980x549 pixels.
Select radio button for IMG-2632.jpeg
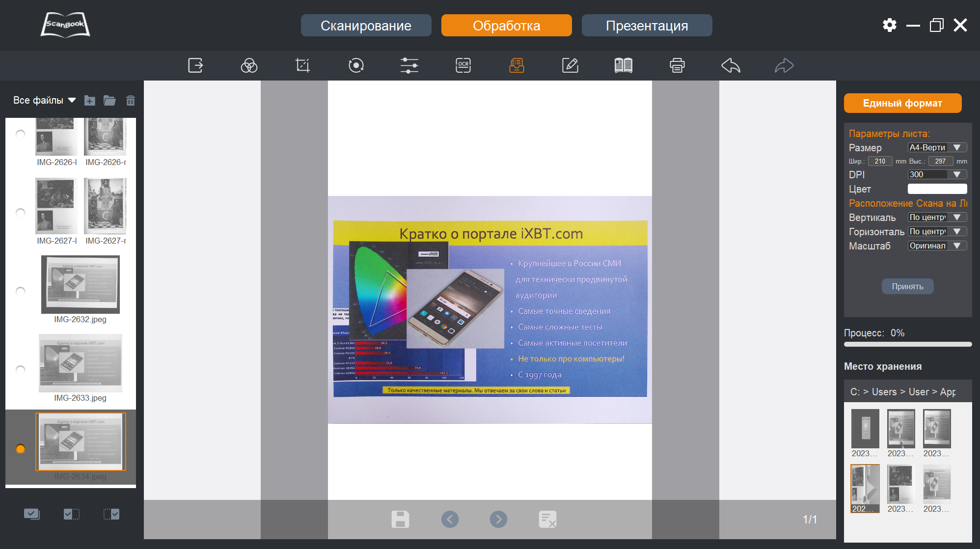tap(21, 291)
